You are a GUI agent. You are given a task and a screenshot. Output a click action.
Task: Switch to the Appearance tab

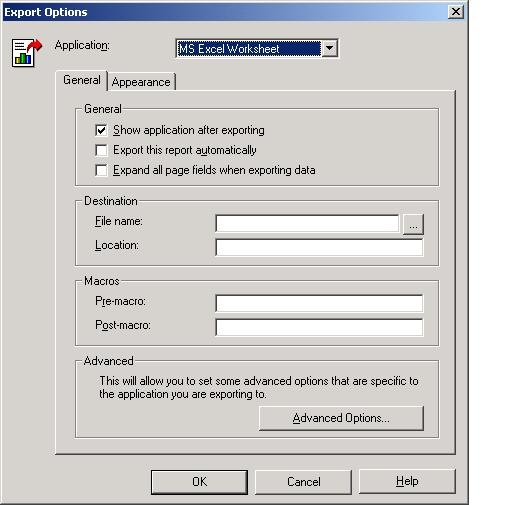tap(141, 82)
